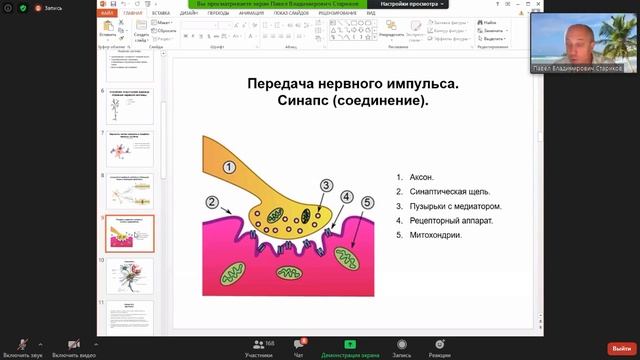Toggle Underline formatting in ribbon
Image resolution: width=640 pixels, height=360 pixels.
click(201, 36)
